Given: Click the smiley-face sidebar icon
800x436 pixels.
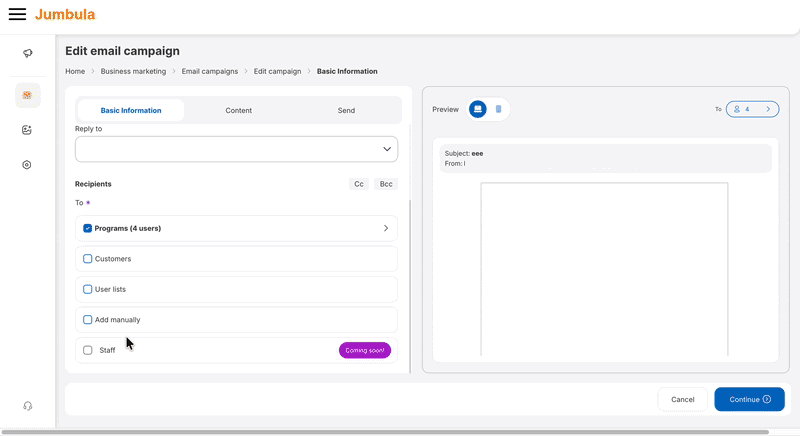Looking at the screenshot, I should (x=28, y=130).
